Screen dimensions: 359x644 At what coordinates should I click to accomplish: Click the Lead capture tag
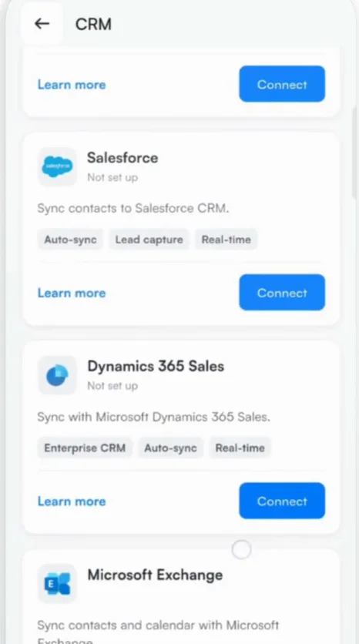(149, 240)
